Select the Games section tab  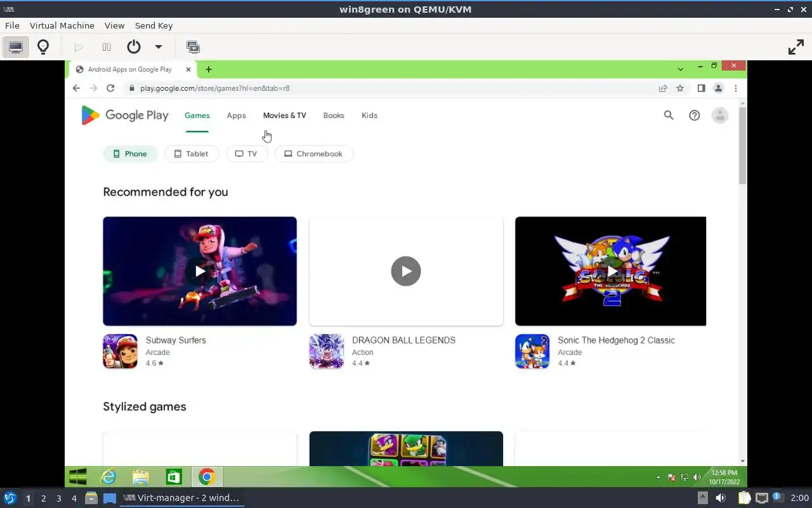(197, 116)
